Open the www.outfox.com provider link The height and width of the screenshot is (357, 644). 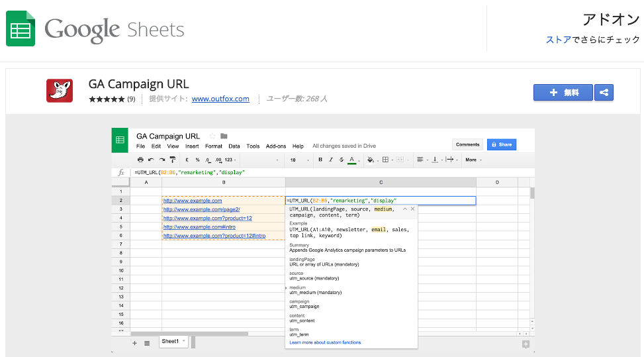tap(220, 99)
